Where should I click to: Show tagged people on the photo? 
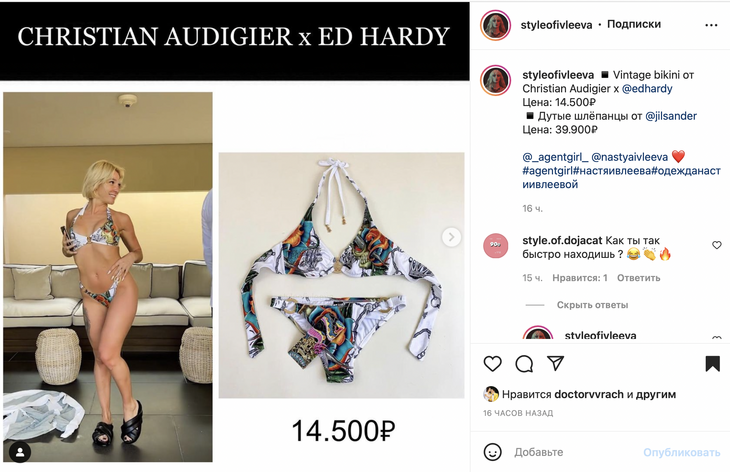[20, 452]
